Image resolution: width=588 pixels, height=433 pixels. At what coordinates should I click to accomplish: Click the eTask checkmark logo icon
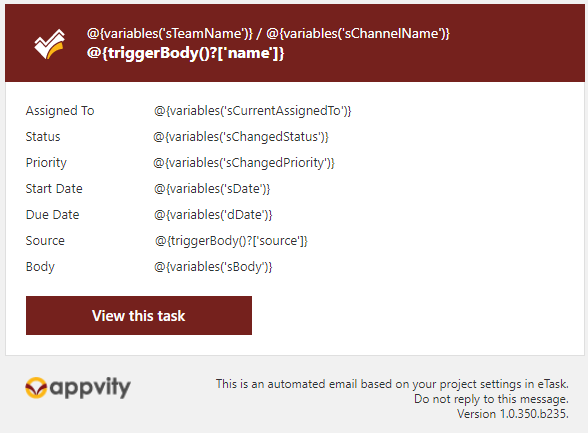50,44
